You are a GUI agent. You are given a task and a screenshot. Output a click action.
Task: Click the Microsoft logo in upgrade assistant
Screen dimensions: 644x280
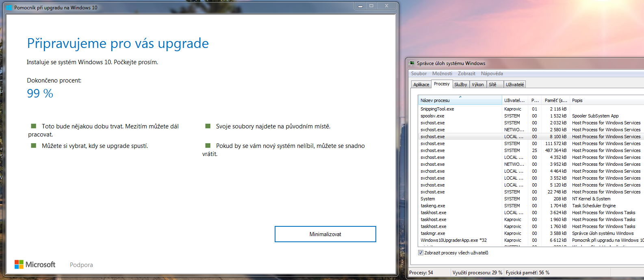(x=35, y=265)
